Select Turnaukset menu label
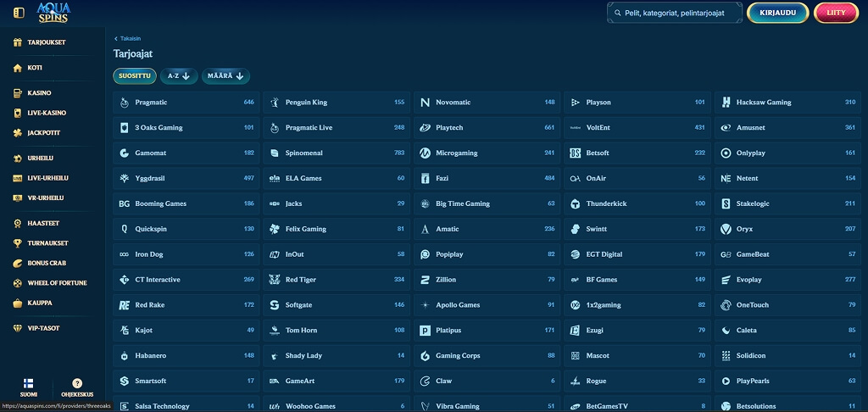 [47, 243]
